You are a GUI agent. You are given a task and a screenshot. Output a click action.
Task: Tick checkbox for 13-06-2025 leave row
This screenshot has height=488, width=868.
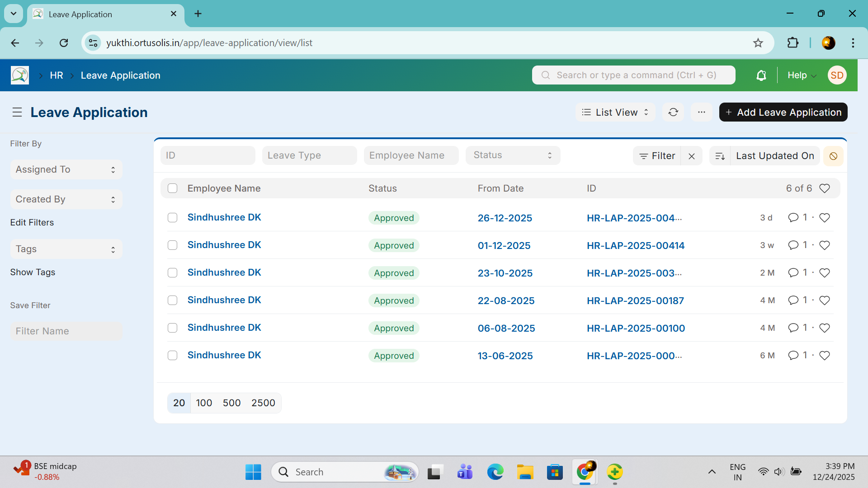coord(172,356)
